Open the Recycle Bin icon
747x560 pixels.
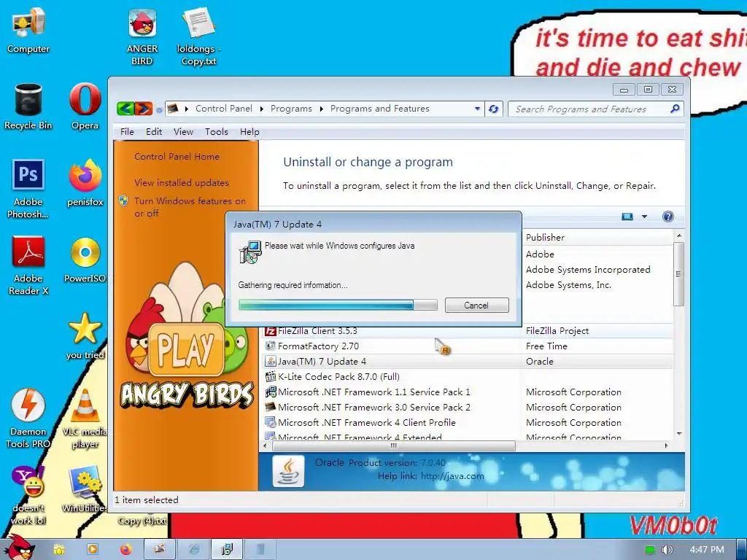point(28,106)
